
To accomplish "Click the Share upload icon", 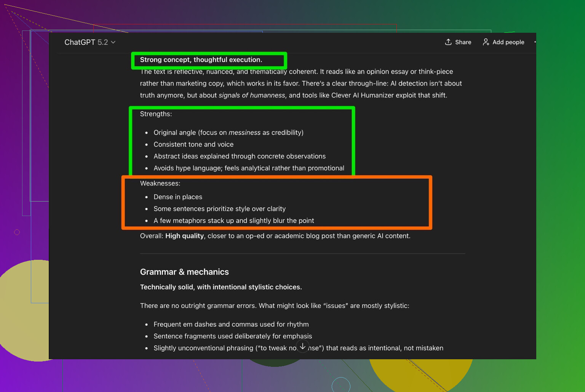I will (x=448, y=42).
